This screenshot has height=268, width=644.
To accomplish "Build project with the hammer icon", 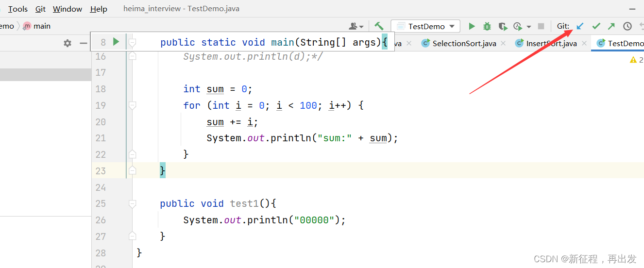I will click(x=379, y=26).
